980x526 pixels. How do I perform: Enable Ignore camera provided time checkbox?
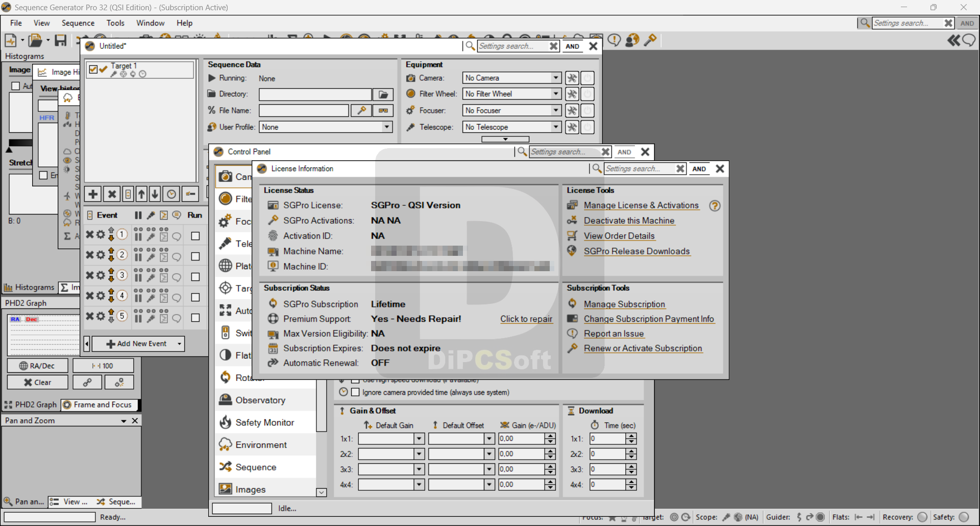pyautogui.click(x=355, y=392)
